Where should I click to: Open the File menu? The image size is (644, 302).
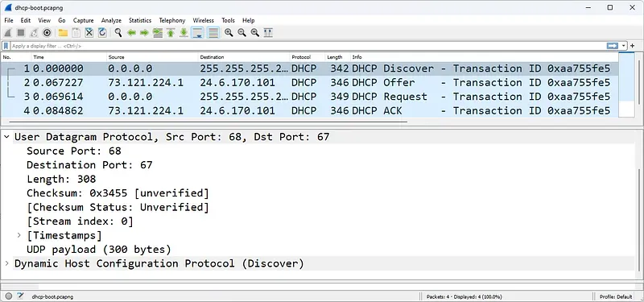(x=9, y=20)
